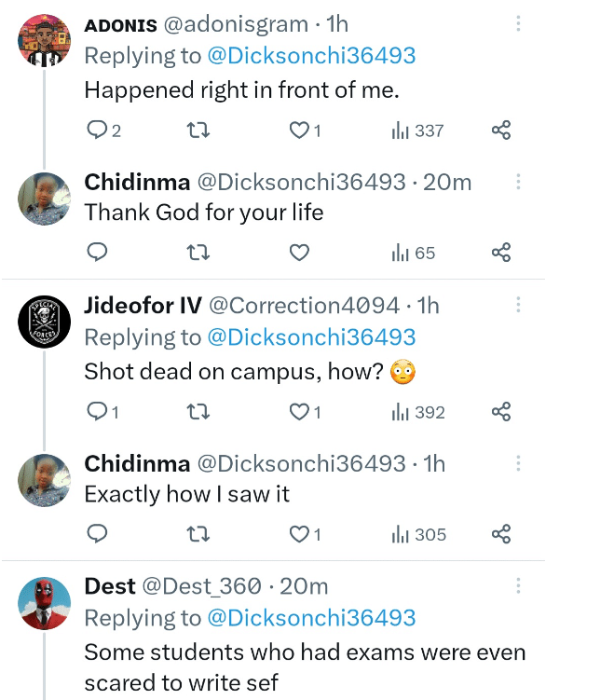Image resolution: width=614 pixels, height=700 pixels.
Task: Open Jideofor IV's profile avatar
Action: pos(45,323)
